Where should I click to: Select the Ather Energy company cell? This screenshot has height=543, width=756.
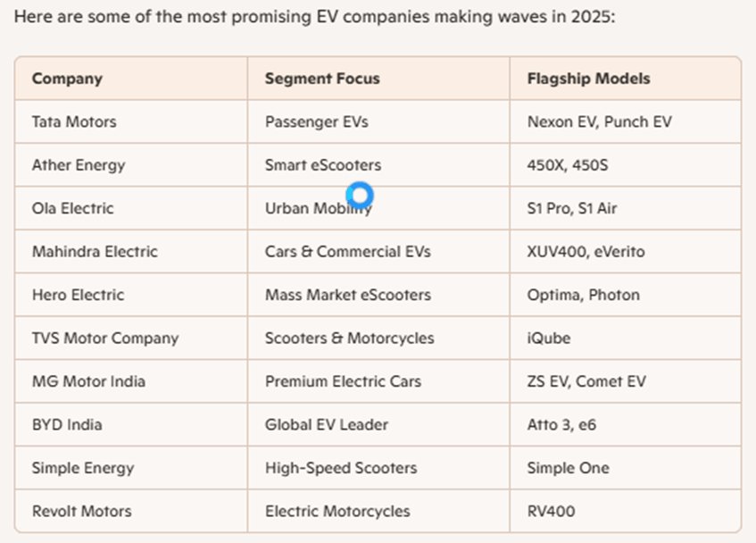(79, 165)
